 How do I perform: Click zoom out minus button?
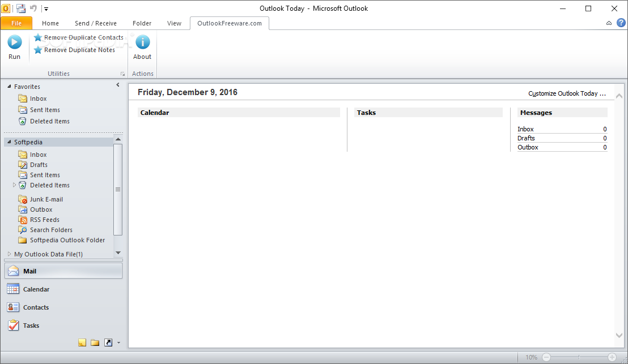[x=546, y=357]
